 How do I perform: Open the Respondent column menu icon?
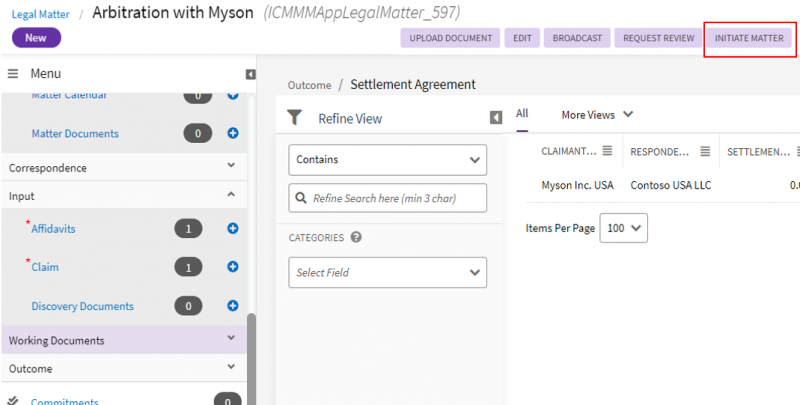(705, 151)
